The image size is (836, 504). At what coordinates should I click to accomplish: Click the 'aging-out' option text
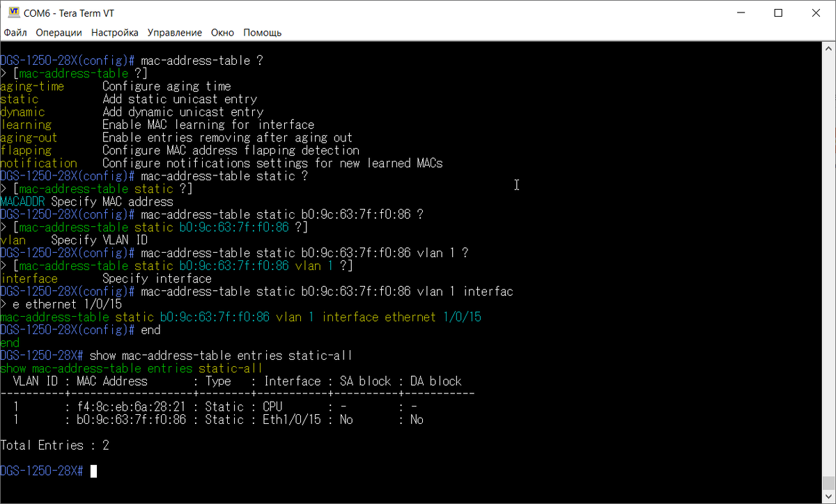point(29,138)
